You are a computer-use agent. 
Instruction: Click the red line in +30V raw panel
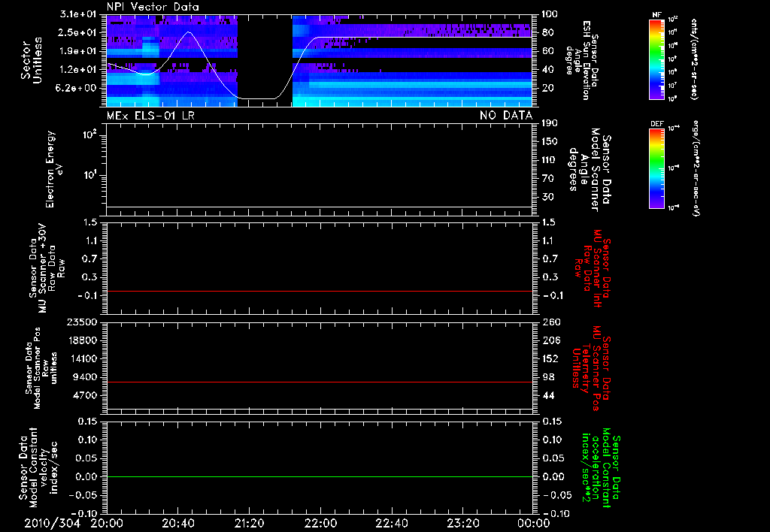click(320, 291)
